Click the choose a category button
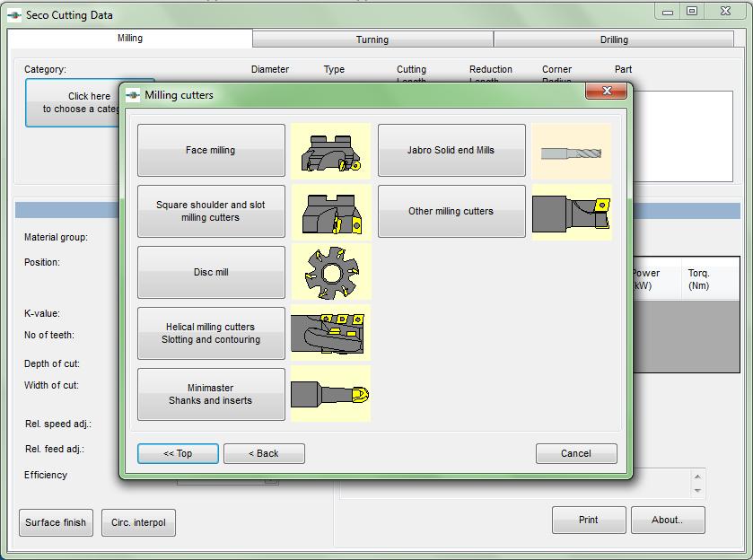This screenshot has height=560, width=753. 73,103
